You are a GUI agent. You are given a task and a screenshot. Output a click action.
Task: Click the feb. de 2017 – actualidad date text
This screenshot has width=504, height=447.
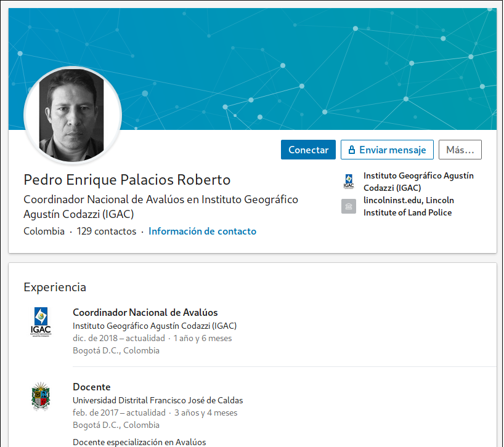(x=119, y=413)
